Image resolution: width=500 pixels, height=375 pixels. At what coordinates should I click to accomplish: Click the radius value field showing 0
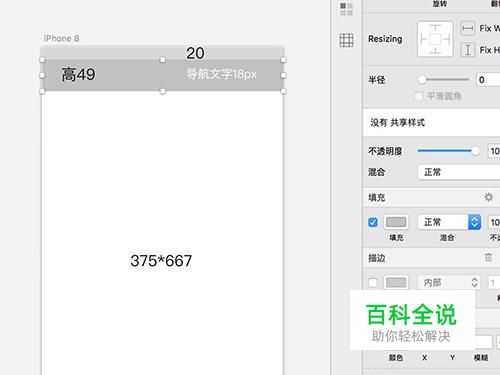click(x=488, y=80)
